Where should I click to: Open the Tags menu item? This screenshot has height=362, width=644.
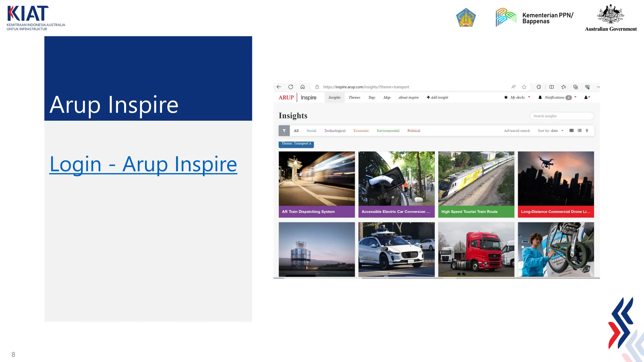click(x=372, y=97)
